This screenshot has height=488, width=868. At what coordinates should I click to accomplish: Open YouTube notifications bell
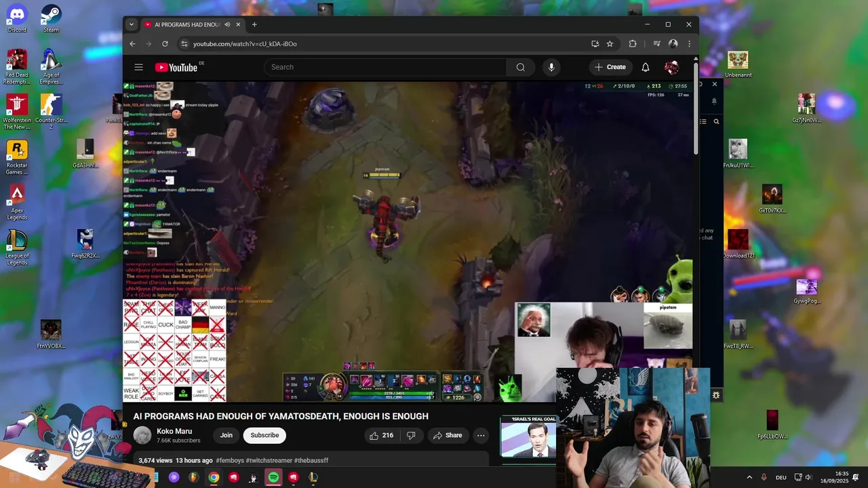pyautogui.click(x=646, y=67)
